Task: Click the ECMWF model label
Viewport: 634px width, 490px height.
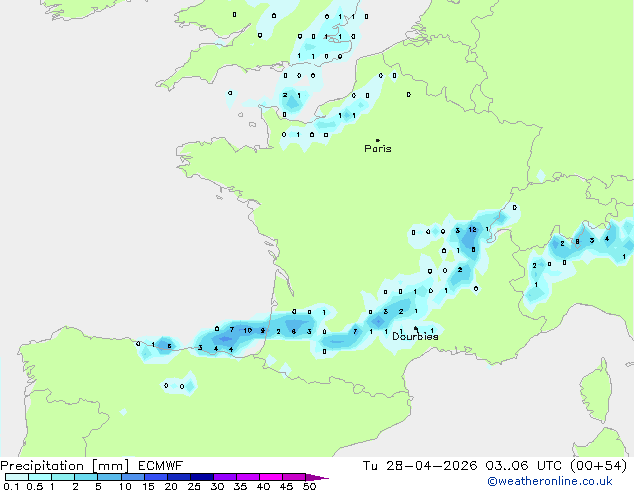Action: tap(161, 466)
